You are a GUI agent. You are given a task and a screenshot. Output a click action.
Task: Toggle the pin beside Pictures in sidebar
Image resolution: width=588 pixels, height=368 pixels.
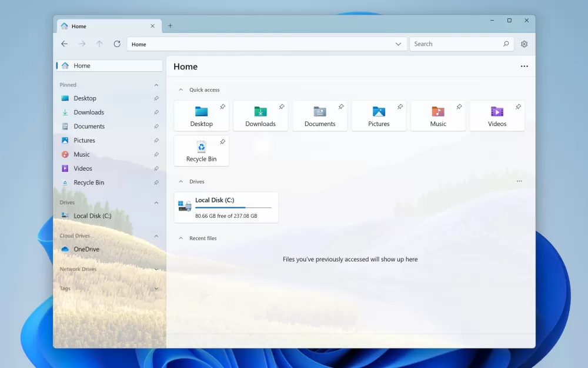156,141
